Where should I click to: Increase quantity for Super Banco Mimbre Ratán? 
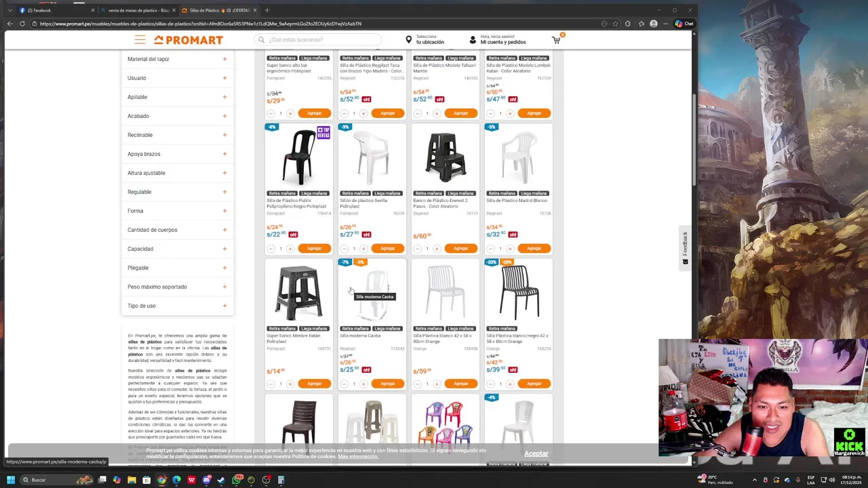point(290,384)
